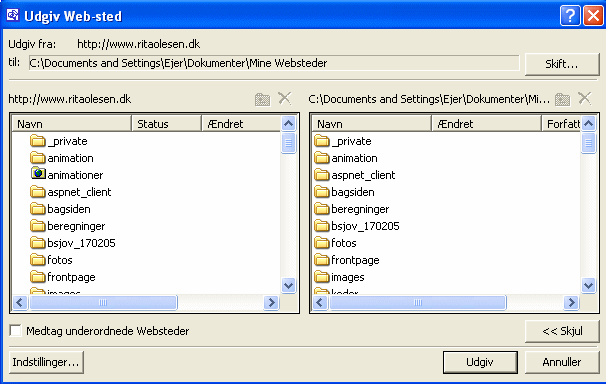The height and width of the screenshot is (384, 606).
Task: Click the Udgiv button
Action: tap(480, 362)
